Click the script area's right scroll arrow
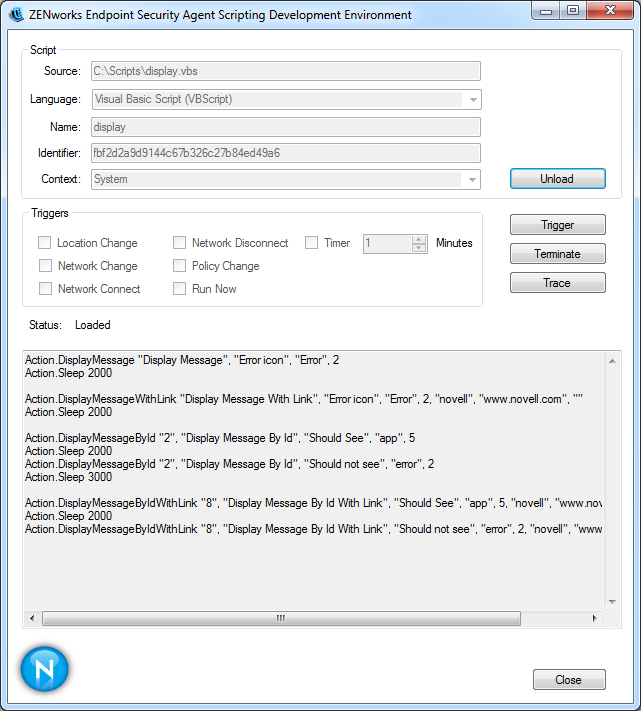Viewport: 641px width, 711px height. [594, 618]
